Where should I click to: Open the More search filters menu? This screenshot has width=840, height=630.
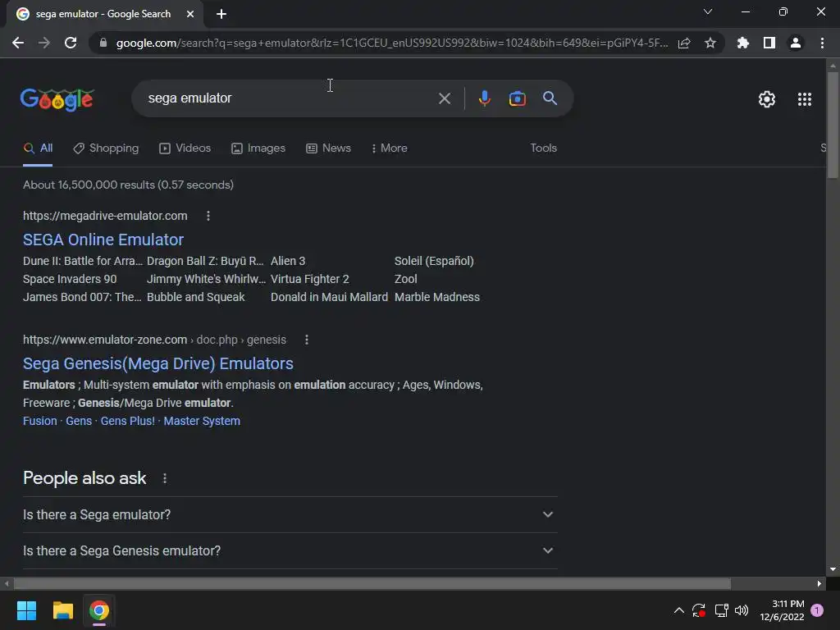pos(390,148)
